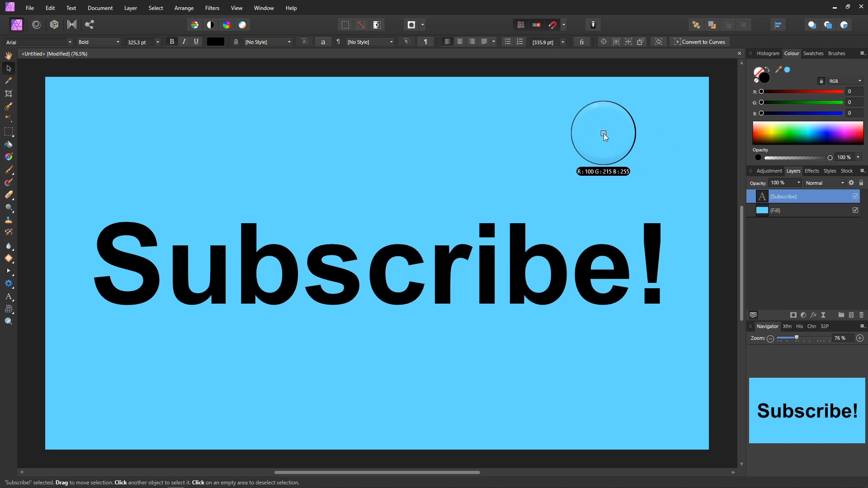Click the Convert to Curves button
Screen dimensions: 868x488
(699, 42)
